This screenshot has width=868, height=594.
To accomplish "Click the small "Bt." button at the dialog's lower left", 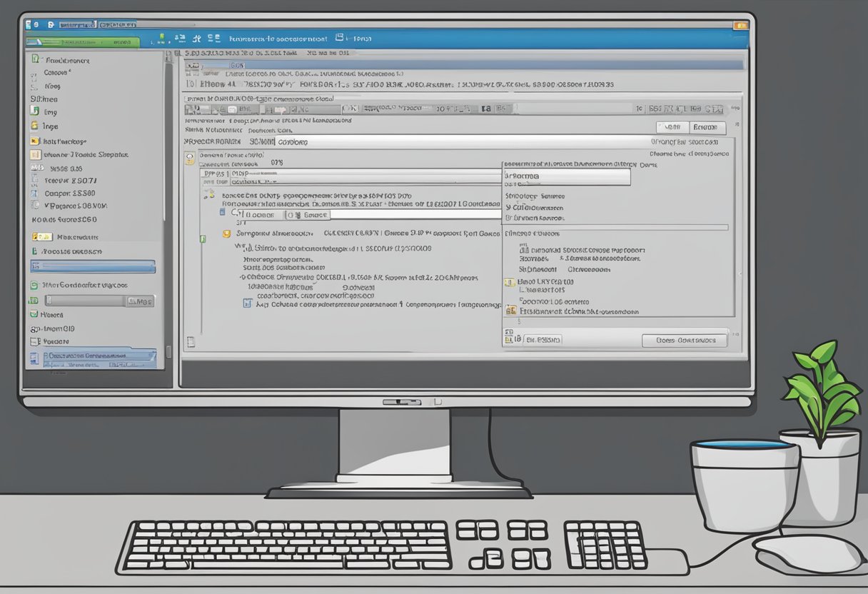I will (x=541, y=340).
